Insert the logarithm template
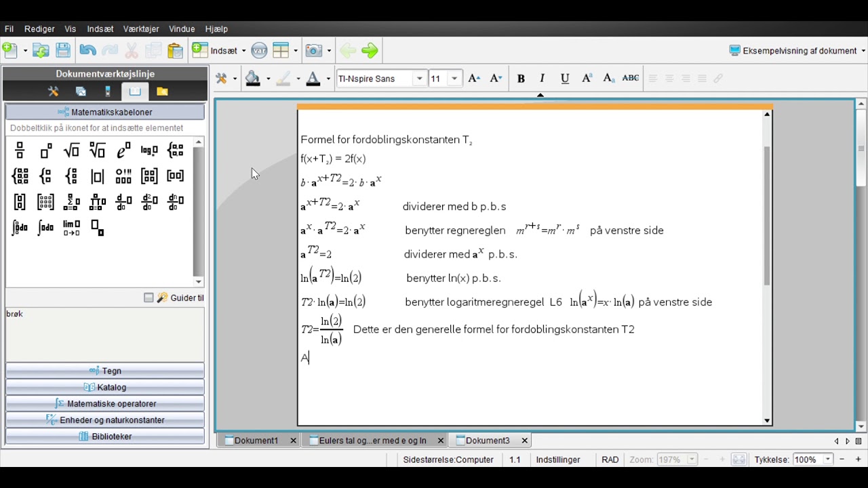Image resolution: width=868 pixels, height=488 pixels. pos(149,150)
